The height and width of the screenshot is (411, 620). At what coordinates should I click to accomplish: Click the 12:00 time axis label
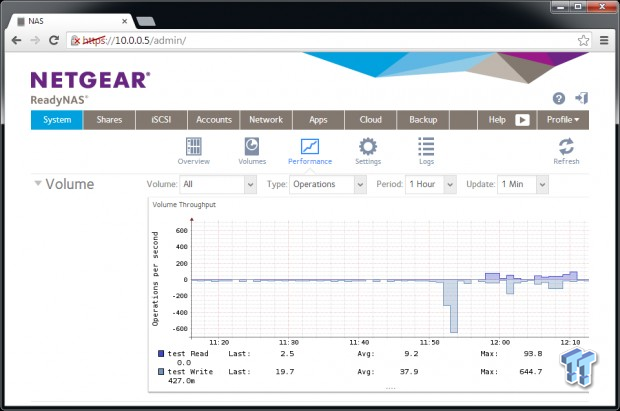click(500, 343)
